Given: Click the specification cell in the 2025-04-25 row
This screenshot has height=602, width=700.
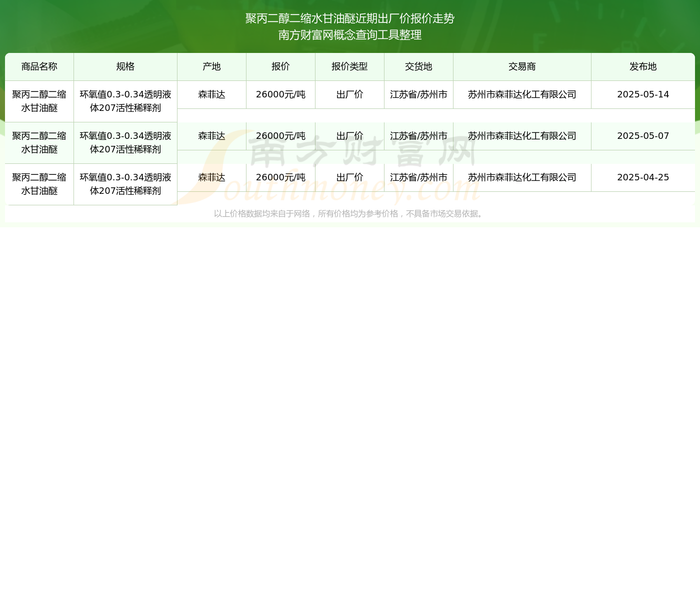Looking at the screenshot, I should (125, 184).
